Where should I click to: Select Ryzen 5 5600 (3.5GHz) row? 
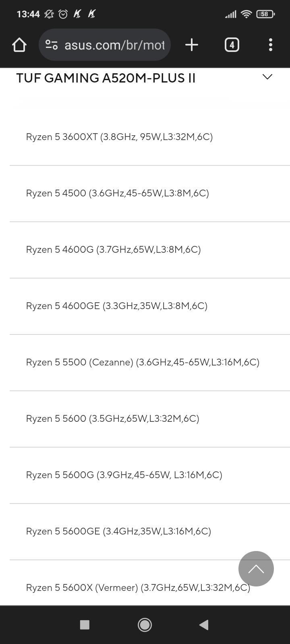[x=150, y=419]
